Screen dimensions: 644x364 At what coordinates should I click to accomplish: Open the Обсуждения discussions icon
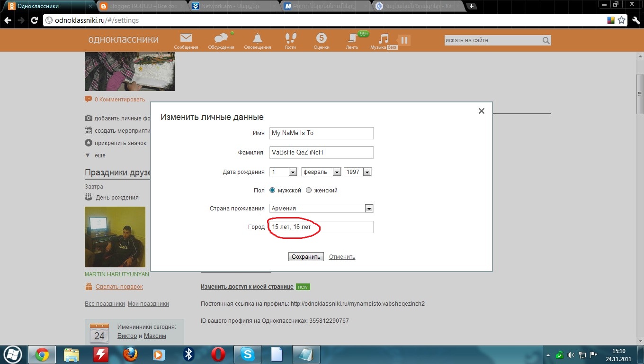click(x=221, y=41)
